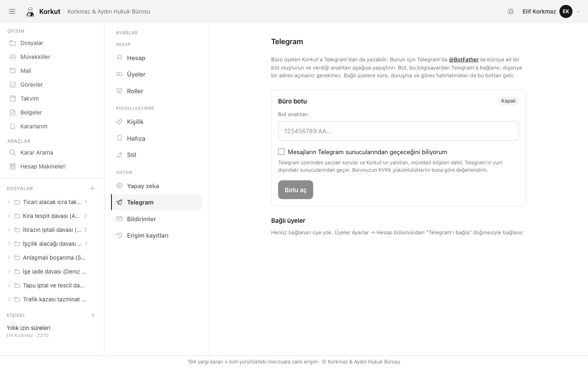Screen dimensions: 588x368
Task: Open the Mali section
Action: pos(52,71)
